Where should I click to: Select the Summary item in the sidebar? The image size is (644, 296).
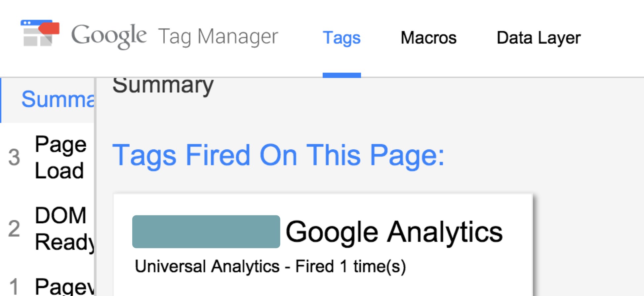(x=48, y=100)
